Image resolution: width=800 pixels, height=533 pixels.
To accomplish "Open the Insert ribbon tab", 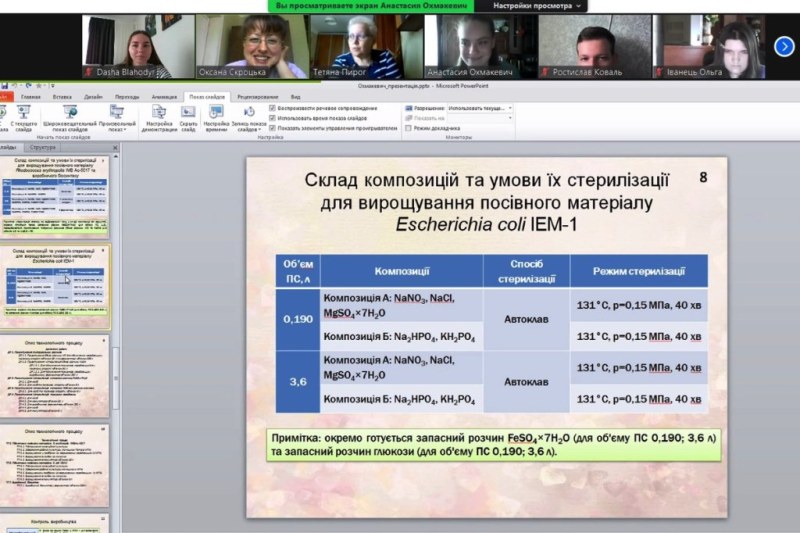I will (62, 96).
